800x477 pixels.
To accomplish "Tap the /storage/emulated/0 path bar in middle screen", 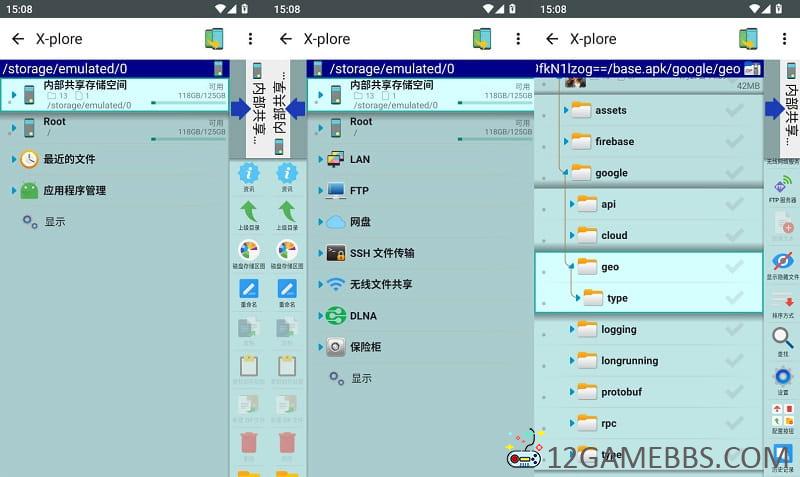I will click(420, 68).
